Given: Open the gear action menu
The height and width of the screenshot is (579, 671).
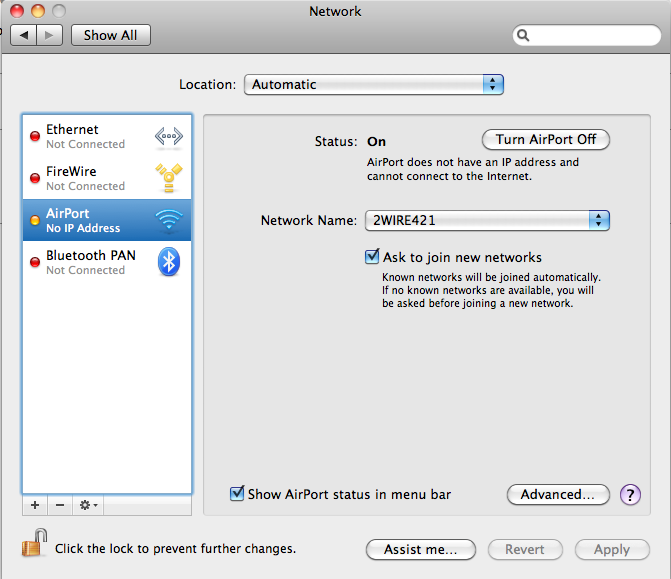Looking at the screenshot, I should pyautogui.click(x=88, y=505).
